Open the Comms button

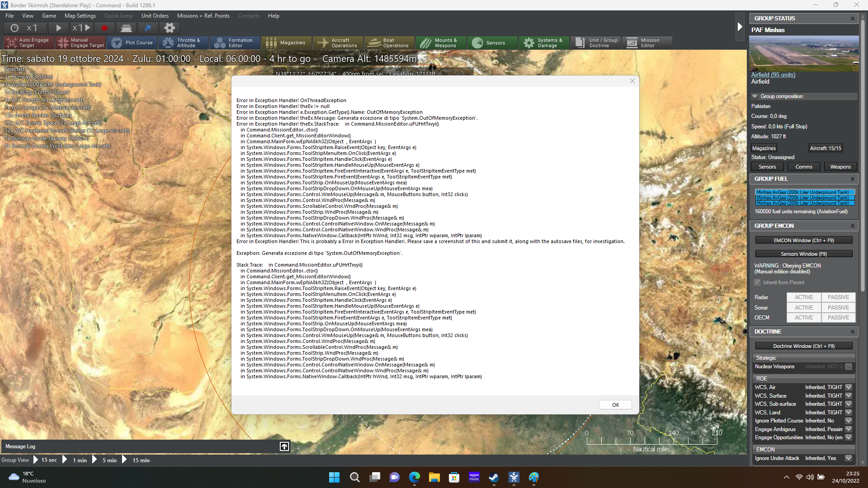[804, 167]
